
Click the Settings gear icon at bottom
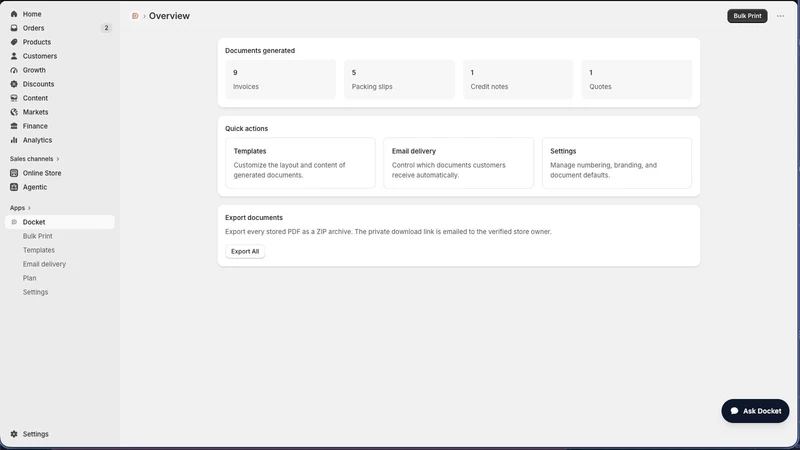(14, 434)
